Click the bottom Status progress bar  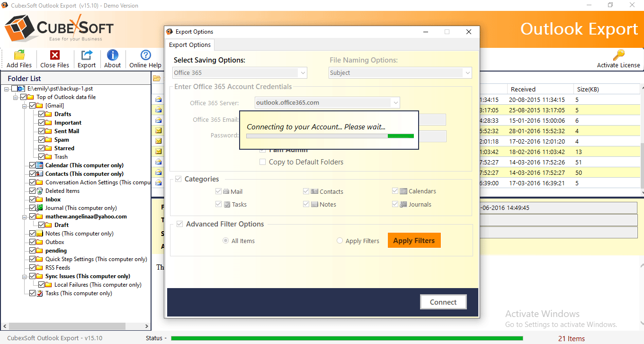tap(347, 338)
